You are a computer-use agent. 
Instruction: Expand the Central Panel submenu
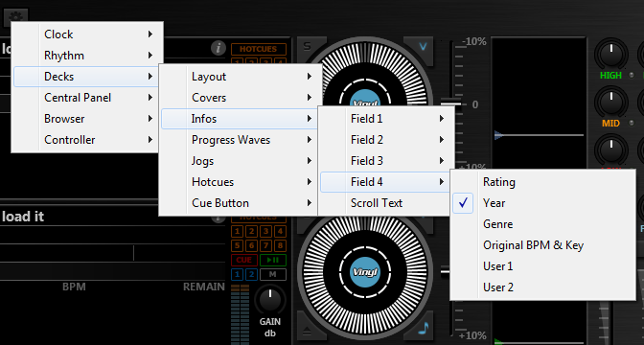85,98
